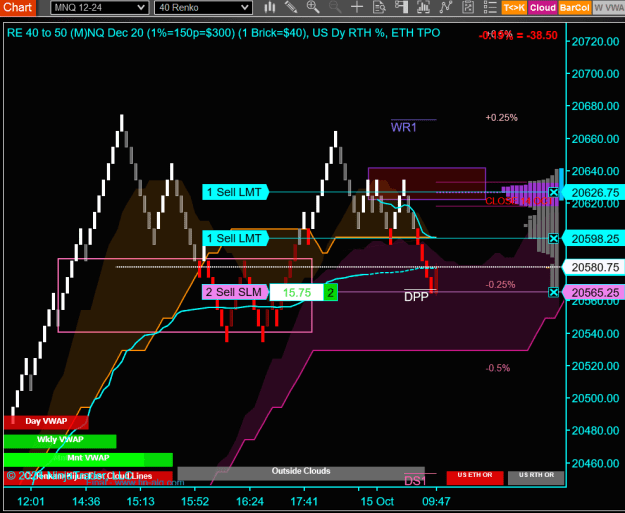Viewport: 625px width, 513px height.
Task: Click the +0.25% level label
Action: pos(501,118)
